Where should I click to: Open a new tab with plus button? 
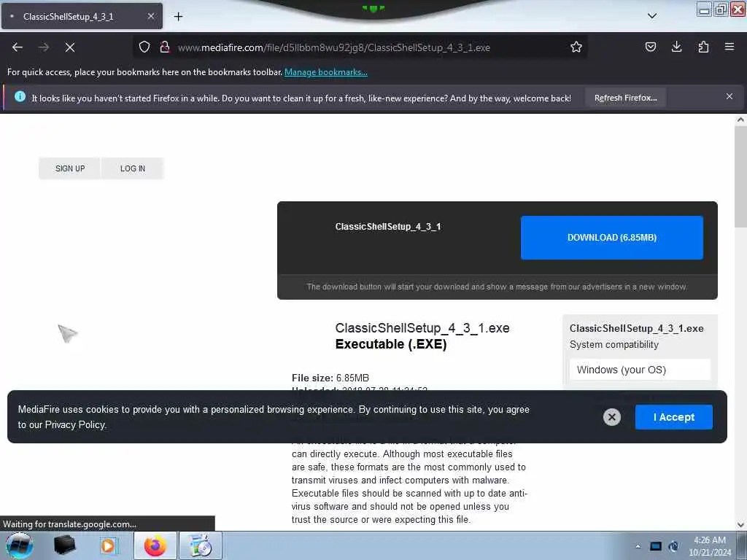(x=178, y=17)
